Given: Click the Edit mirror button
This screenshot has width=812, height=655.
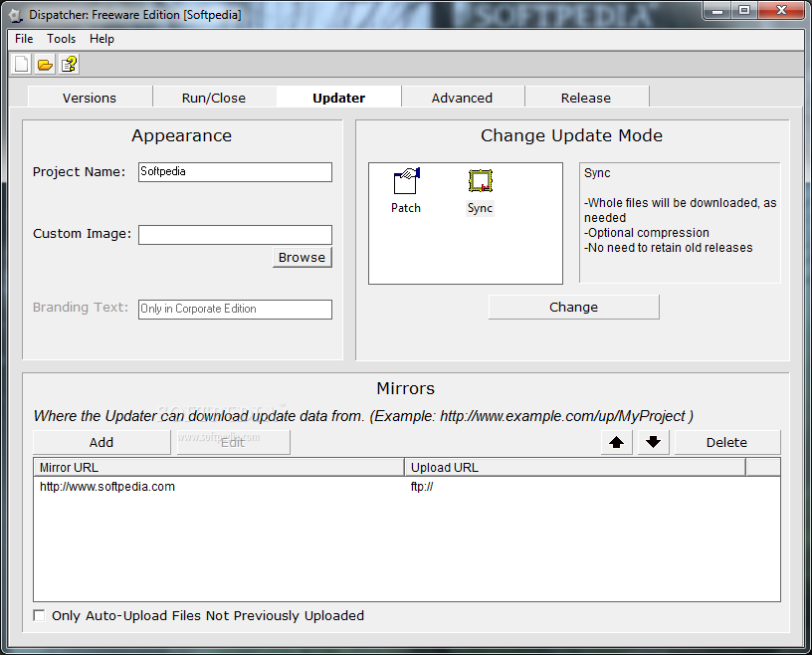Looking at the screenshot, I should pyautogui.click(x=233, y=443).
